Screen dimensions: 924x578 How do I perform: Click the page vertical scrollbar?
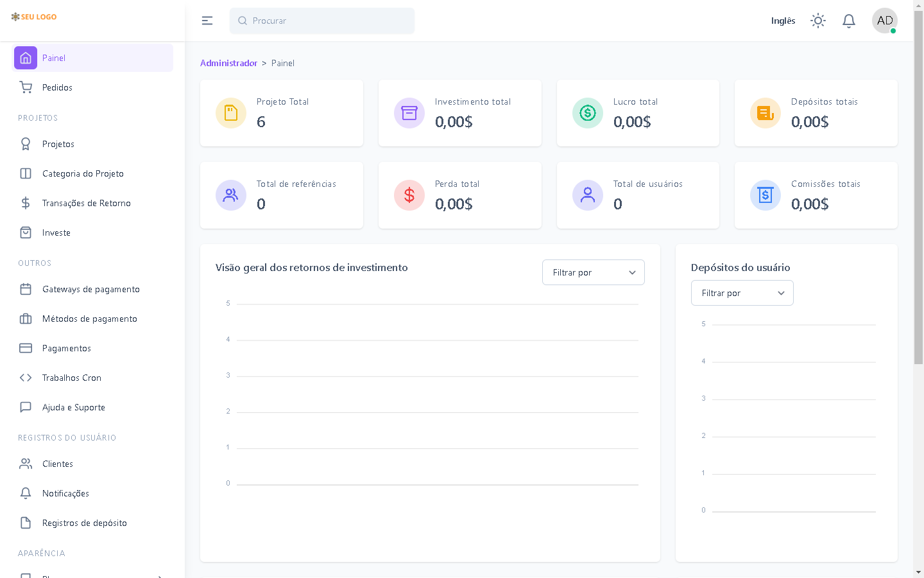click(x=918, y=193)
